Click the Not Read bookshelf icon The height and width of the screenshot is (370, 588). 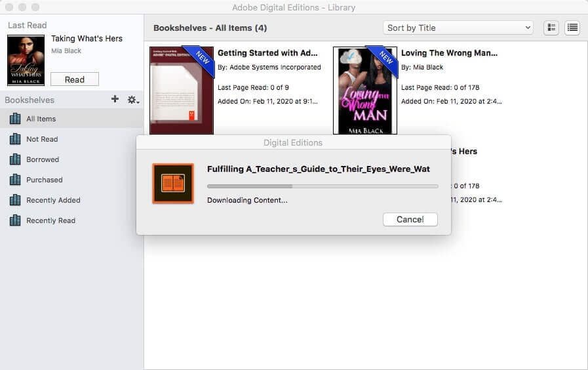pyautogui.click(x=15, y=139)
